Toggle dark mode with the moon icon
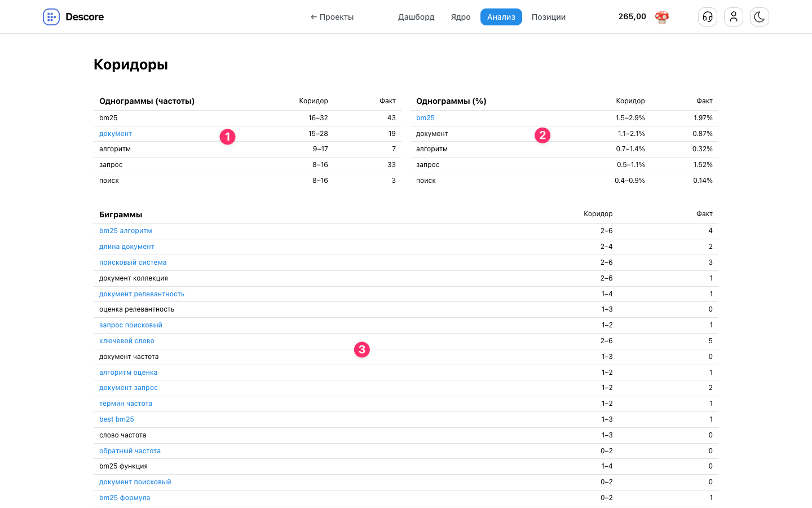 (x=760, y=17)
